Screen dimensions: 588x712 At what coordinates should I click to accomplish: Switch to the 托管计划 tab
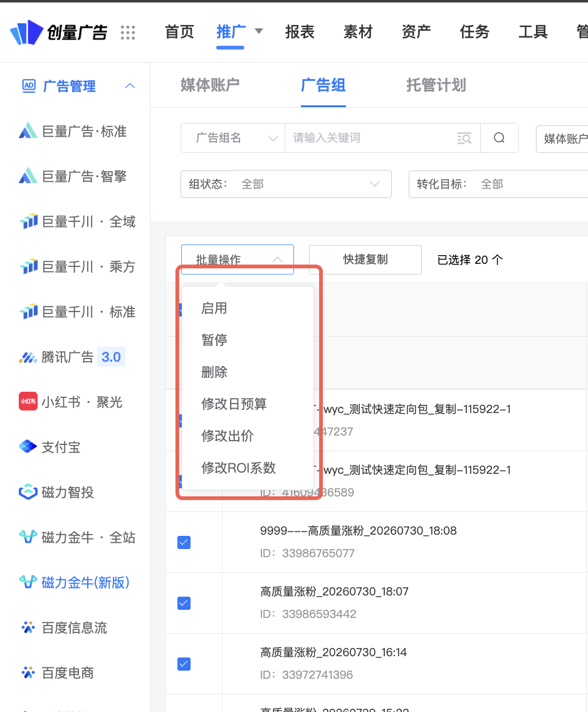point(436,85)
